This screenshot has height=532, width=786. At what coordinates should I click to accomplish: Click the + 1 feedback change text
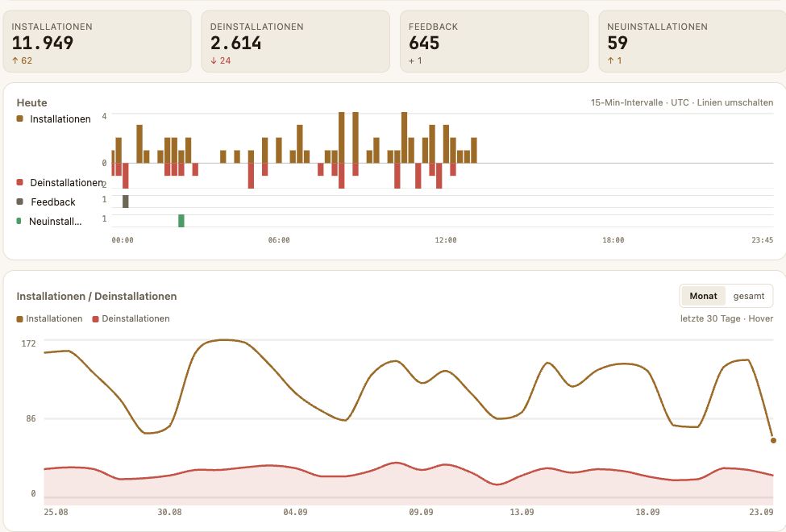pyautogui.click(x=415, y=60)
